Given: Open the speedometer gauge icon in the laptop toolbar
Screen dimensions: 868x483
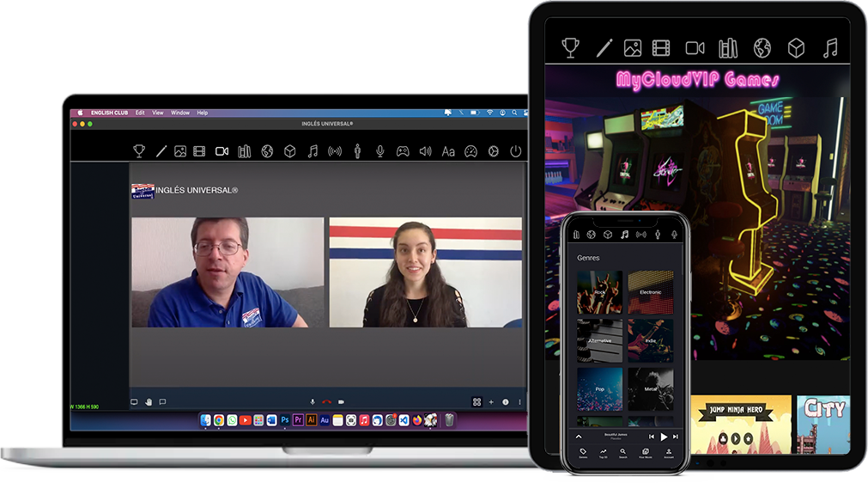Looking at the screenshot, I should click(x=470, y=151).
